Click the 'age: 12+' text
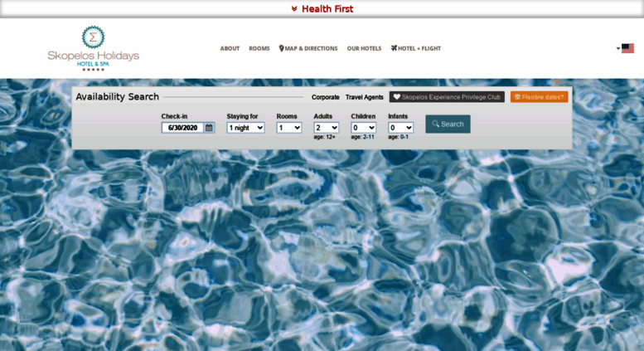The width and height of the screenshot is (644, 351). 324,137
